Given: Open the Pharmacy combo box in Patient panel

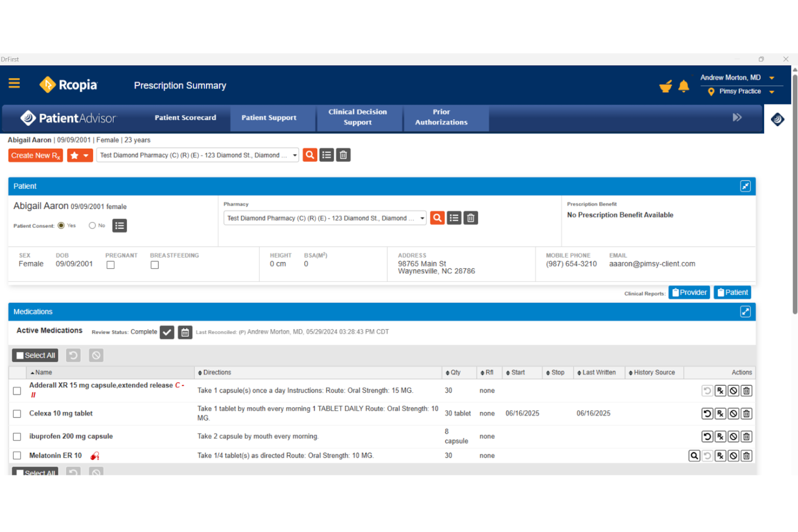Looking at the screenshot, I should coord(325,218).
